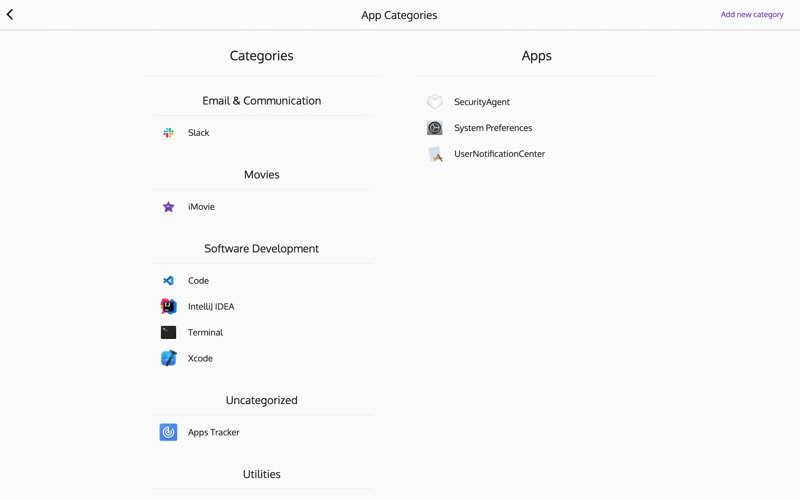Click the Apps Tracker icon

click(168, 432)
